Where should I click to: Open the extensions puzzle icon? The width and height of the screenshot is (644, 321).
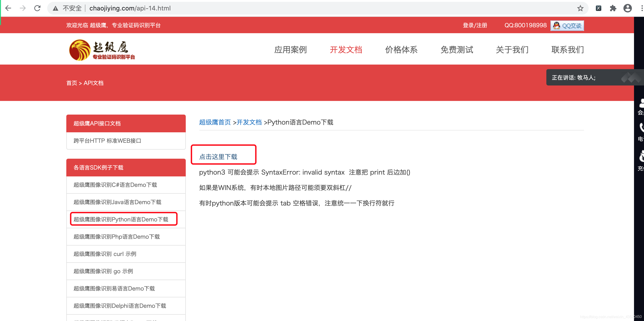[x=613, y=8]
